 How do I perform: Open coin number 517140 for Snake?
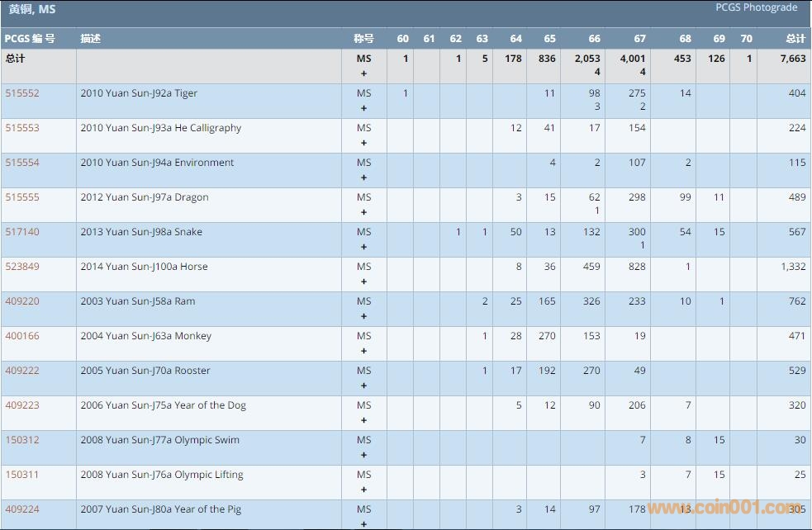(22, 232)
